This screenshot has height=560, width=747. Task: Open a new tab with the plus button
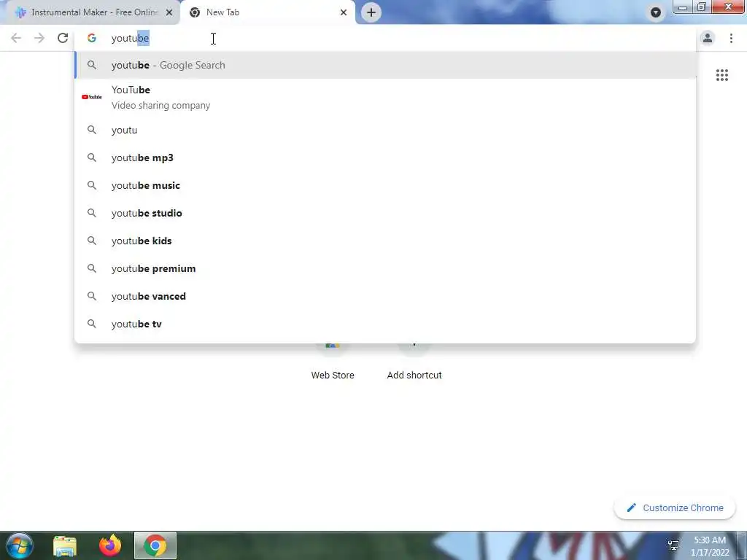[x=371, y=12]
